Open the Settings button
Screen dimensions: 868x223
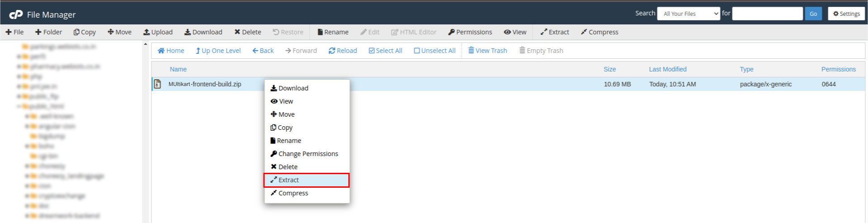[846, 14]
